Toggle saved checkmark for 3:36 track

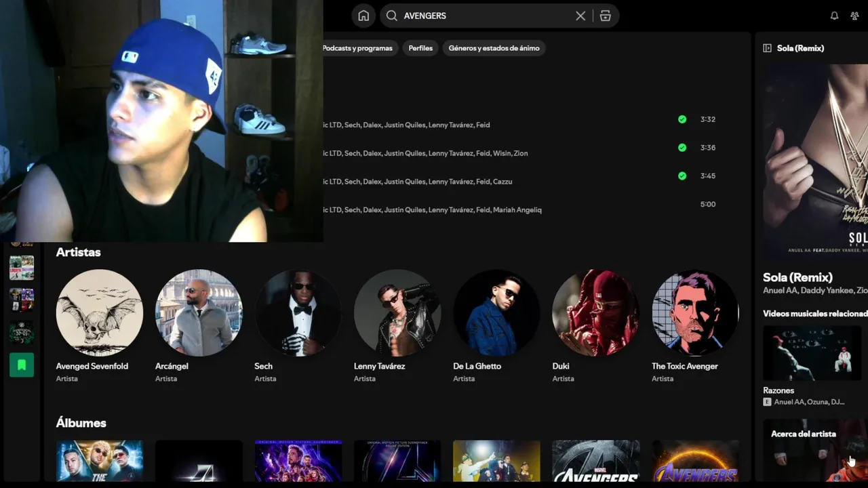click(x=682, y=148)
